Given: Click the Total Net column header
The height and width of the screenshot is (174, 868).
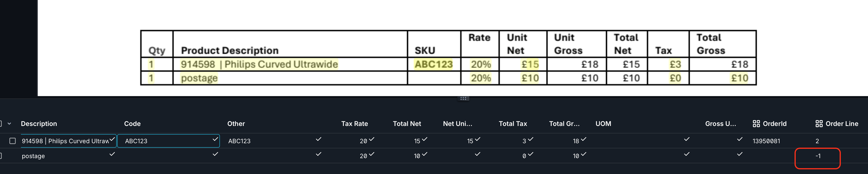Looking at the screenshot, I should (407, 124).
